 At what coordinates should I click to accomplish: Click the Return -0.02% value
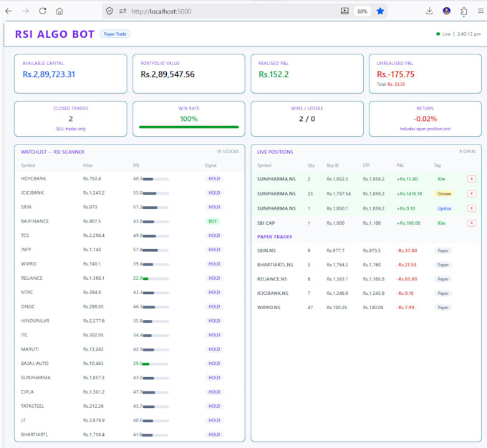coord(425,119)
